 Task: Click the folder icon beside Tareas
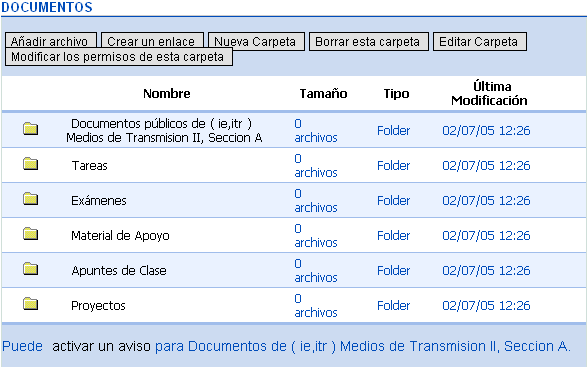pyautogui.click(x=30, y=164)
